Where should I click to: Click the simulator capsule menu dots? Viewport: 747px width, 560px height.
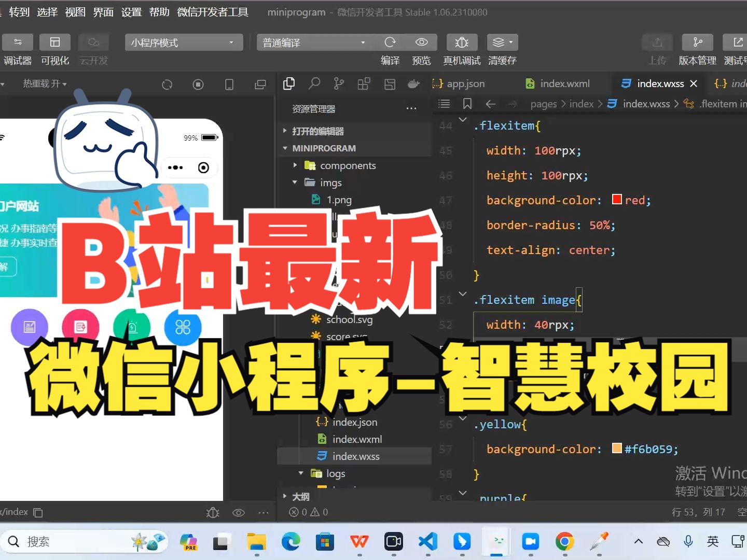[175, 167]
